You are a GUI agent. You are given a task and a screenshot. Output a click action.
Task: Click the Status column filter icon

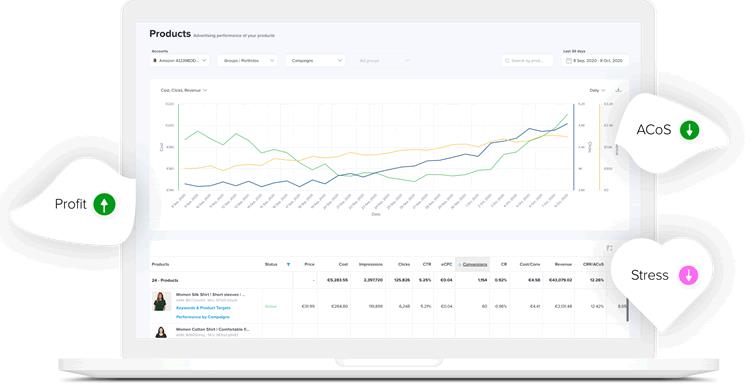point(288,265)
